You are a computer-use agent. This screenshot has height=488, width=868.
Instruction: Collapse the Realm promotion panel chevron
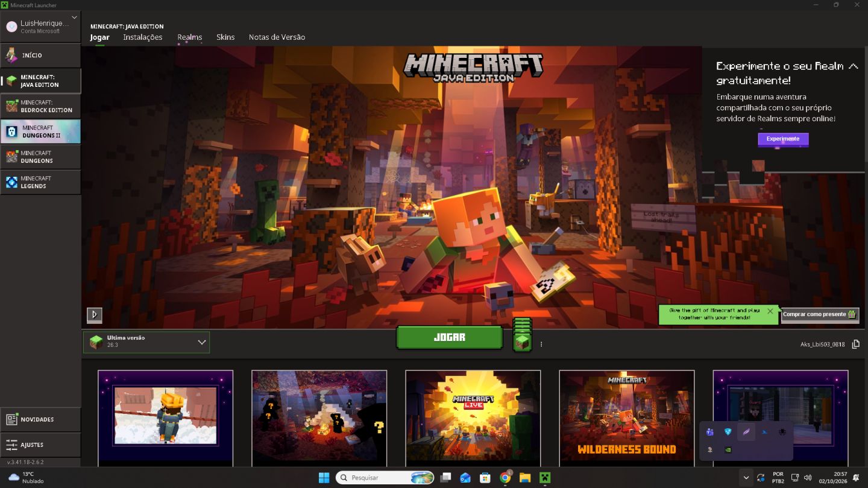click(x=853, y=66)
